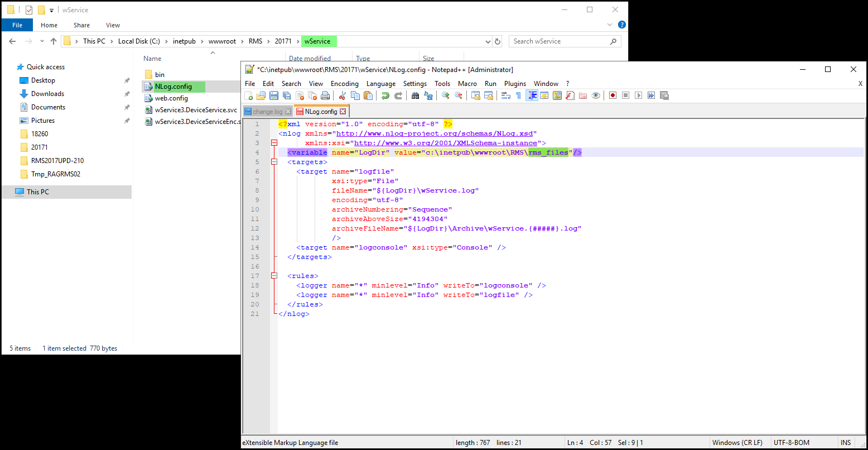
Task: Click the Close All toolbar icon
Action: pos(312,95)
